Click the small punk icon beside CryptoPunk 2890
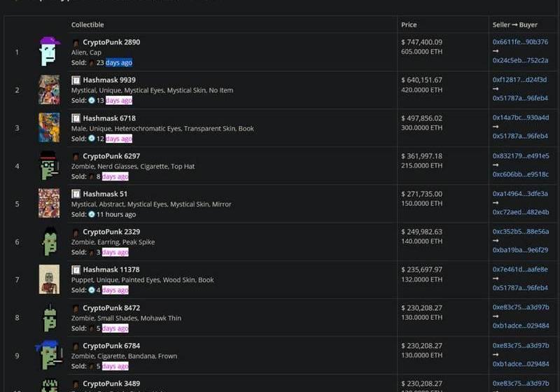 (76, 43)
